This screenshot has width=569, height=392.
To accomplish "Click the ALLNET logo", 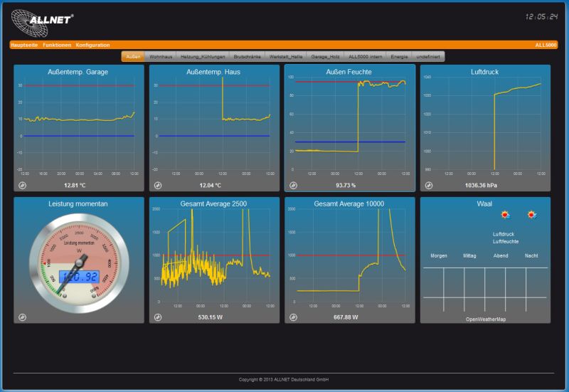I will 43,23.
